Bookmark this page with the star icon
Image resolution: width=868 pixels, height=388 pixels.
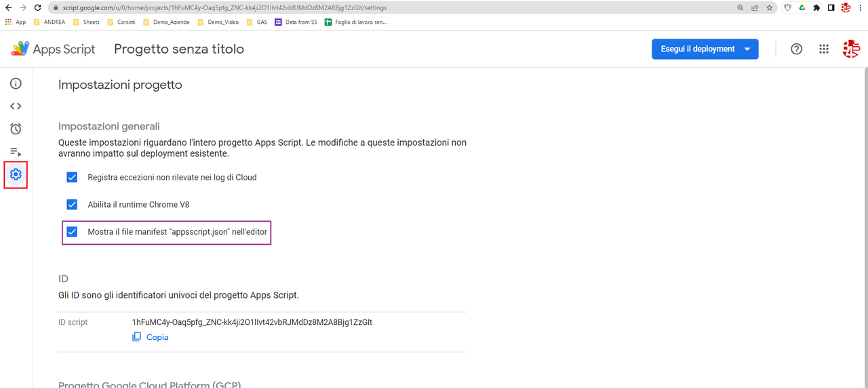(770, 8)
